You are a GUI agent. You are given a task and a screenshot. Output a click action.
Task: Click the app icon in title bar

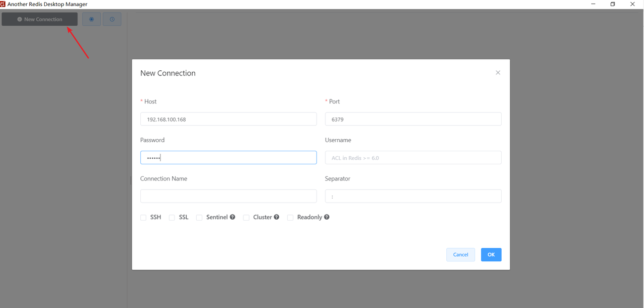pyautogui.click(x=3, y=4)
